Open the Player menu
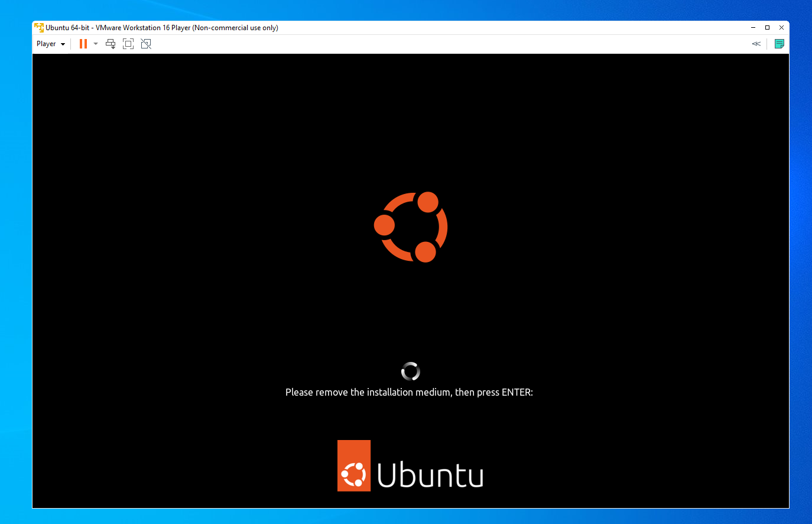Screen dimensions: 812x524 point(51,44)
